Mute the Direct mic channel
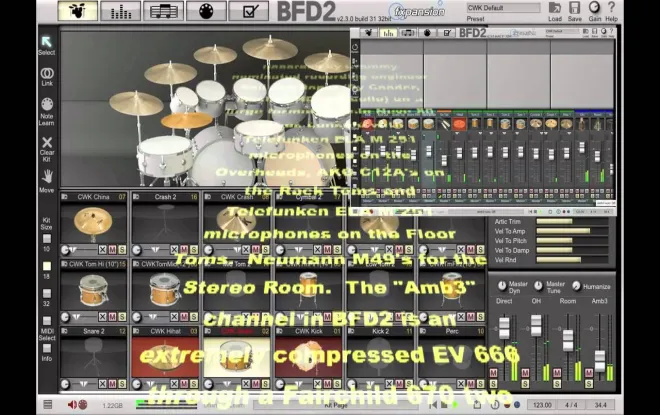 pyautogui.click(x=493, y=373)
